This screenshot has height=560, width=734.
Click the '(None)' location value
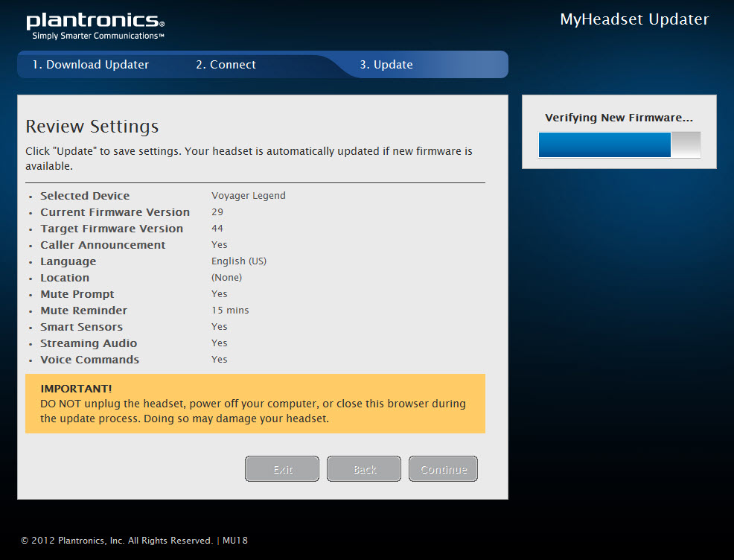coord(227,278)
